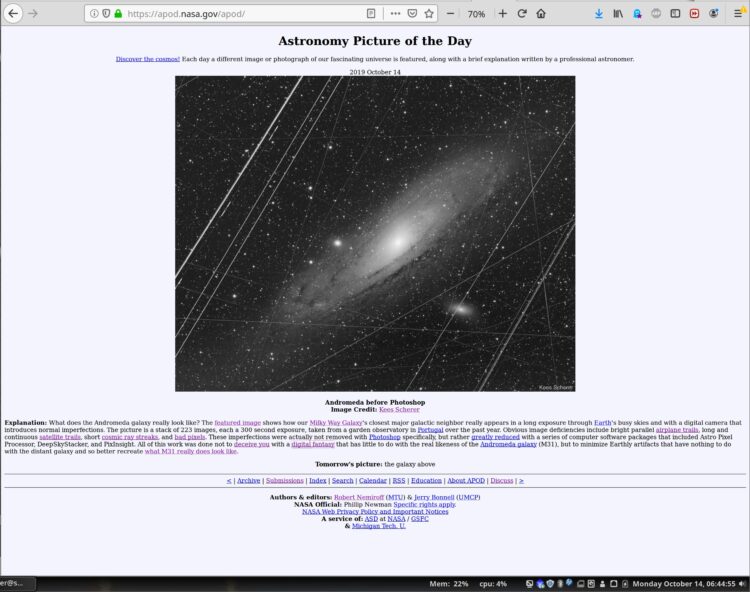Viewport: 750px width, 592px height.
Task: Open the bad pixels link
Action: pyautogui.click(x=189, y=437)
